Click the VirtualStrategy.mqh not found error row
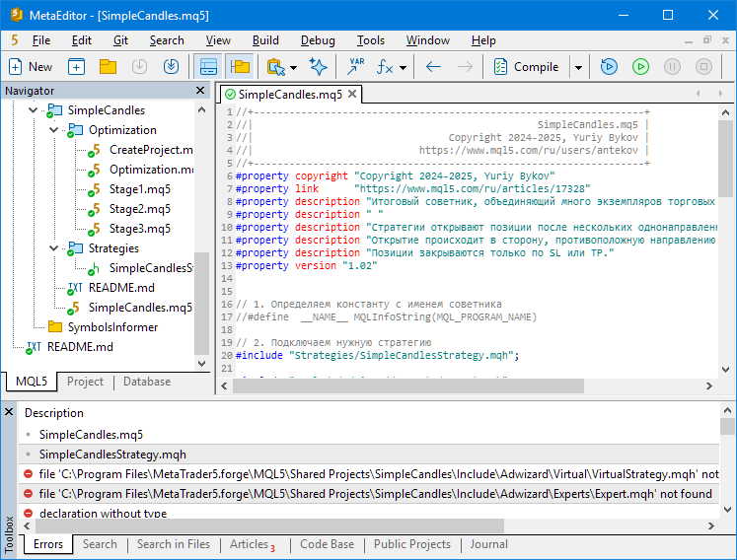Viewport: 737px width, 560px height. coord(369,474)
